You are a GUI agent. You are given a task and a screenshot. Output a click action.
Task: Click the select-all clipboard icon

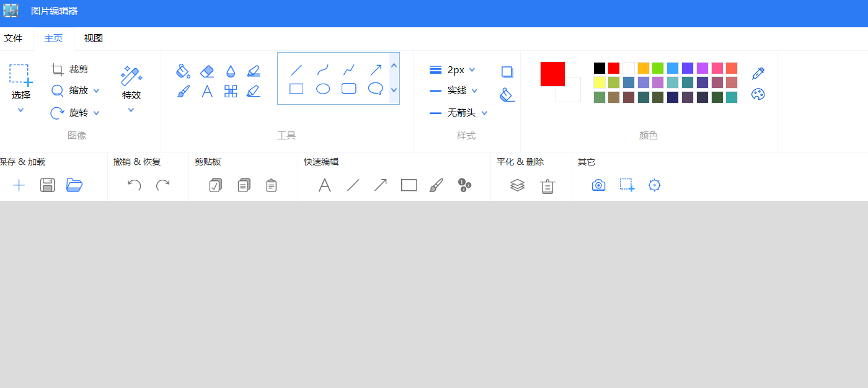coord(215,185)
